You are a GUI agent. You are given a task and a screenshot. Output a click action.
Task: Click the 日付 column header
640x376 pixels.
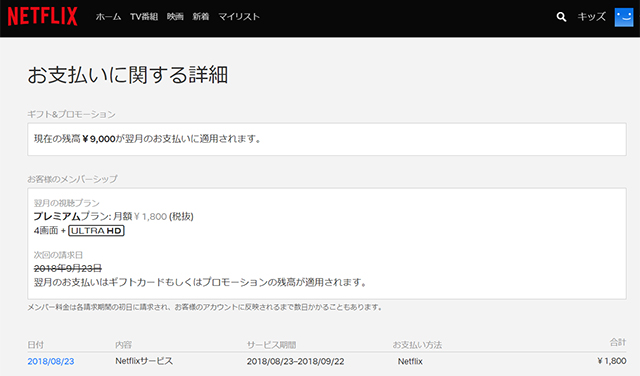(36, 345)
